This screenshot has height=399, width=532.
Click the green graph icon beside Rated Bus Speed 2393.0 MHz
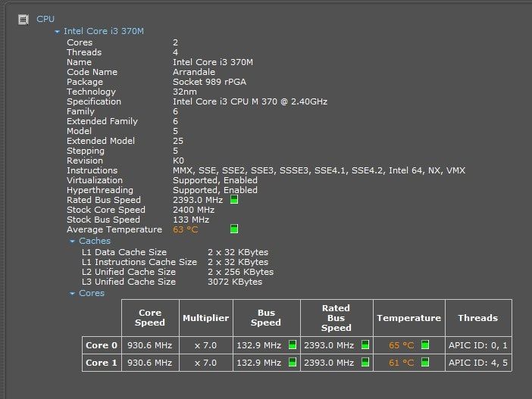click(x=234, y=199)
